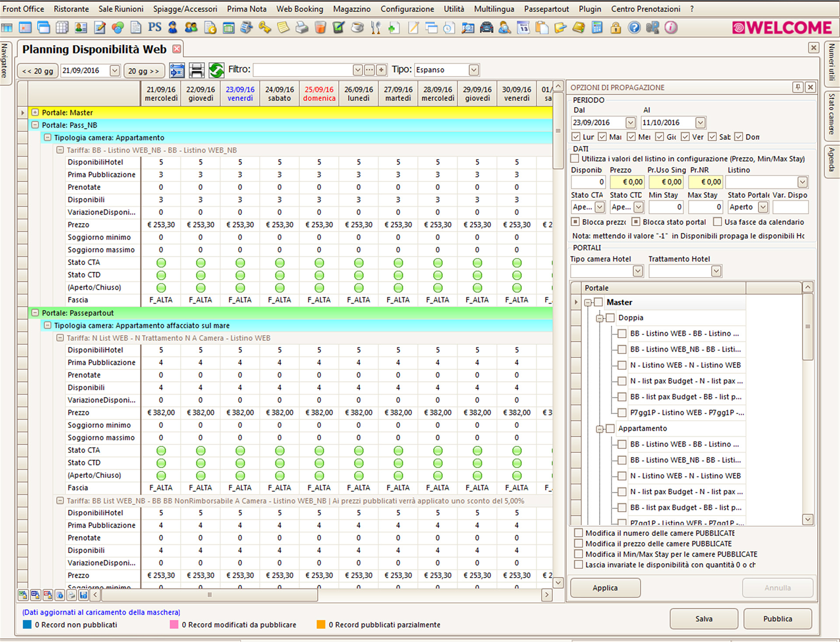840x642 pixels.
Task: Click the print icon next to refresh
Action: (196, 70)
